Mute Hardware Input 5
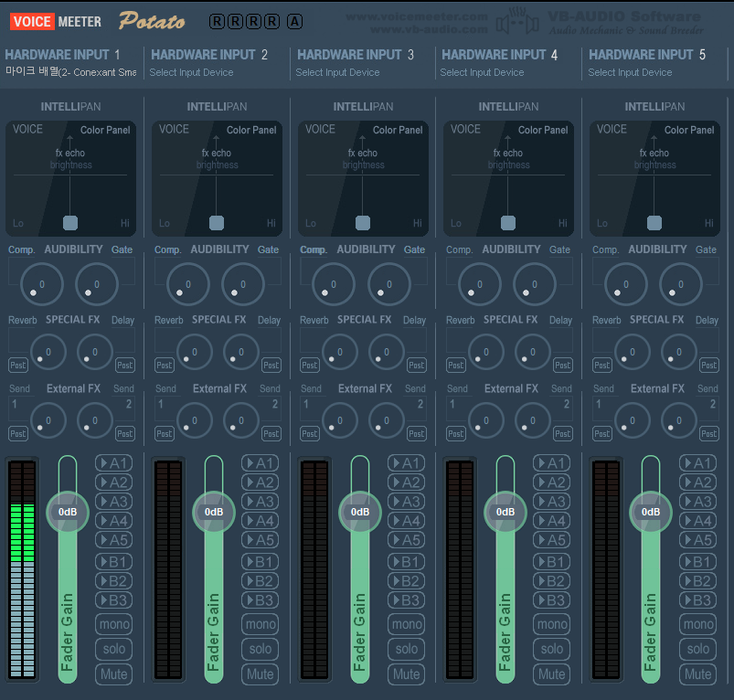734x700 pixels. coord(697,674)
